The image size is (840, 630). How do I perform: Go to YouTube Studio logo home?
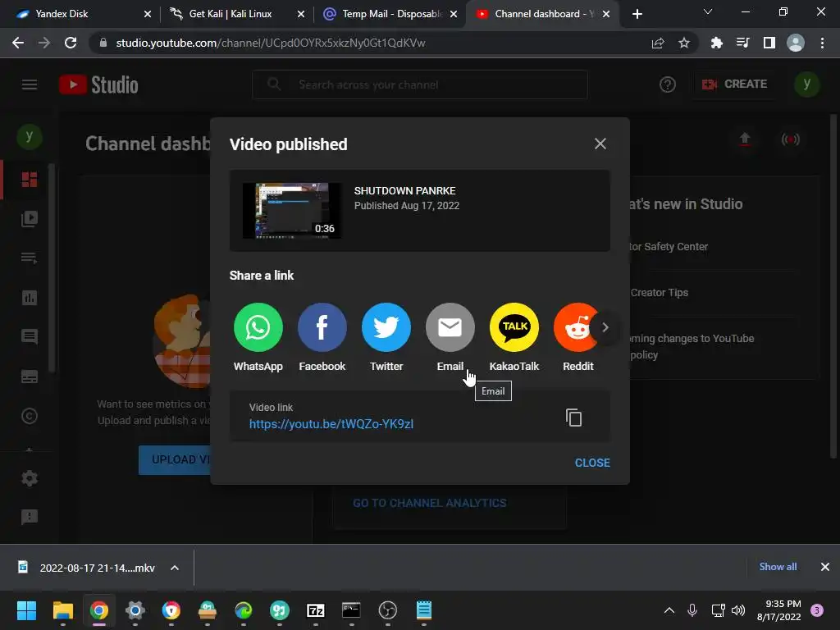[x=98, y=84]
